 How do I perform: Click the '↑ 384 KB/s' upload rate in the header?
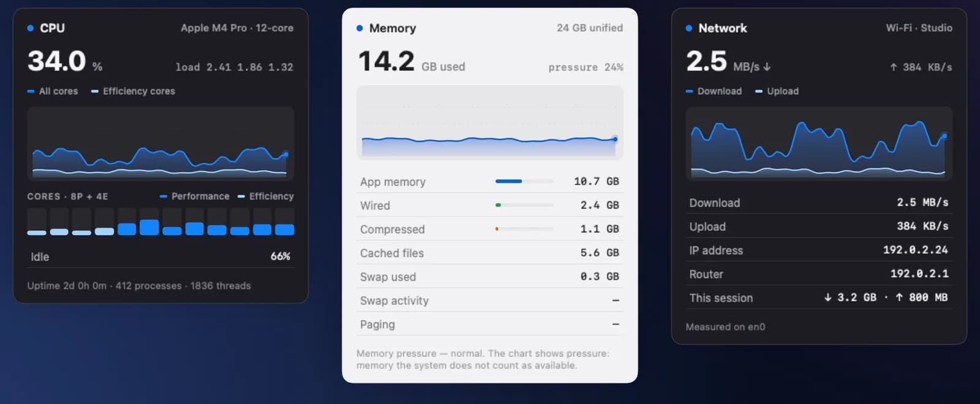pyautogui.click(x=921, y=67)
